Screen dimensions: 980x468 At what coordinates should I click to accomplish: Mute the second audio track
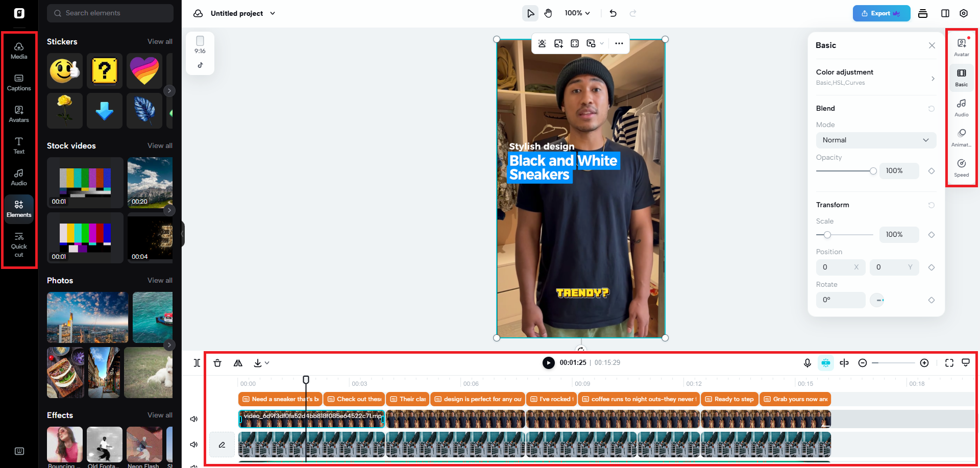tap(193, 444)
